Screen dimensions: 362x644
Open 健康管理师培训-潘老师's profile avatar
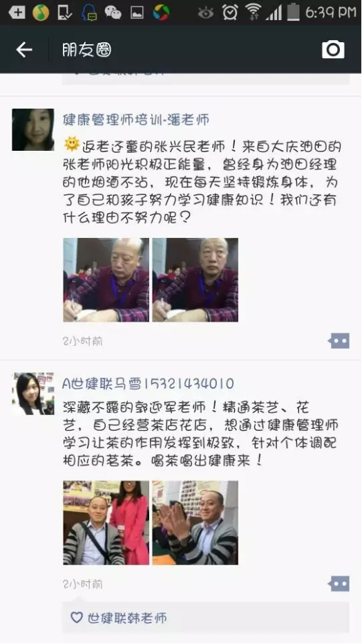click(32, 130)
